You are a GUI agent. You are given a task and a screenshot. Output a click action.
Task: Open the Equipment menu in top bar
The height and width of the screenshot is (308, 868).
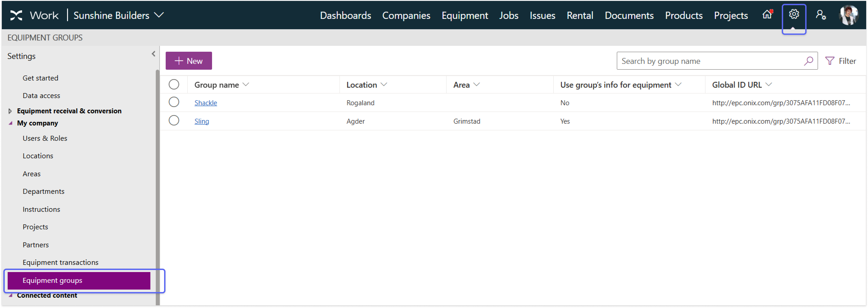click(x=464, y=16)
